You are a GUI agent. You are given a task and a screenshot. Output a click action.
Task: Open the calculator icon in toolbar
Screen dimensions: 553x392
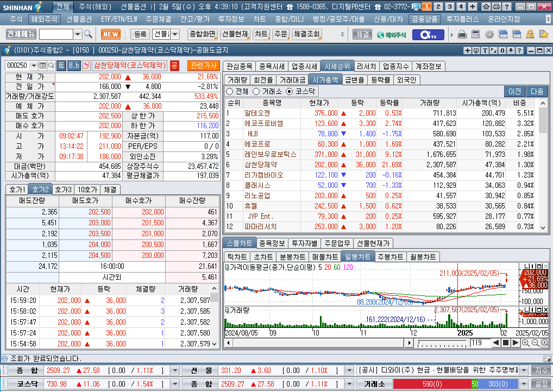(x=475, y=34)
